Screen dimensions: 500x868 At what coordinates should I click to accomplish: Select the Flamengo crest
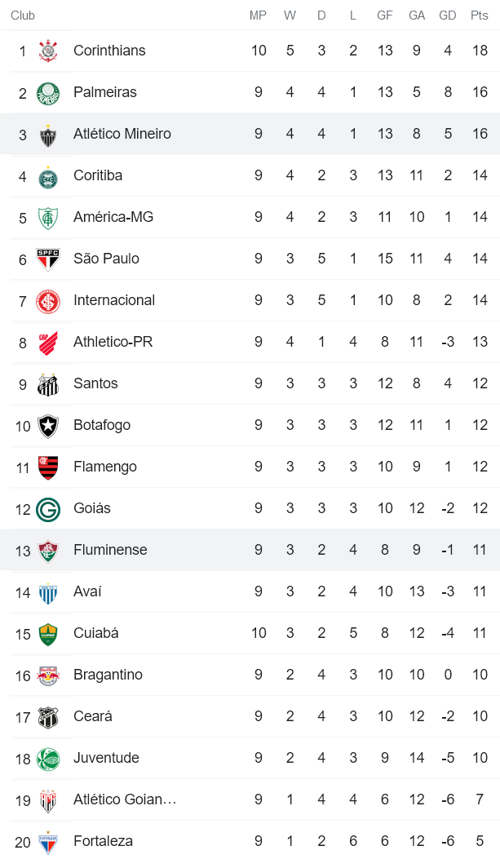click(46, 467)
